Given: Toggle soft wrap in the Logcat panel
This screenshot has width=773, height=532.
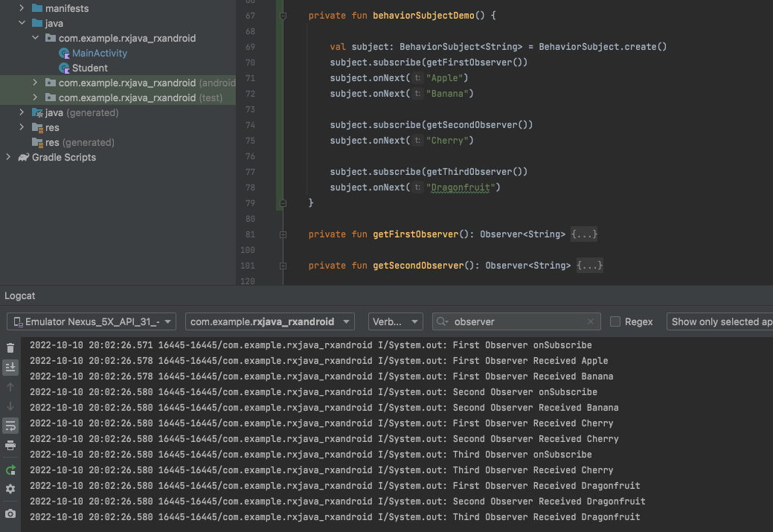Looking at the screenshot, I should 10,426.
